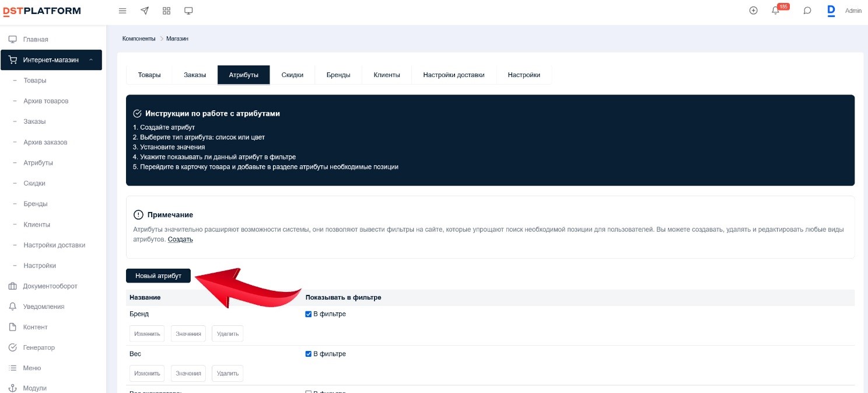Click 'Значения' button for Бренд attribute
868x393 pixels.
tap(188, 333)
